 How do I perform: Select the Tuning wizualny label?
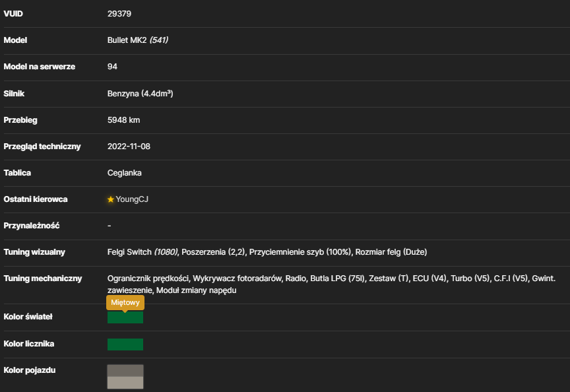(x=34, y=252)
